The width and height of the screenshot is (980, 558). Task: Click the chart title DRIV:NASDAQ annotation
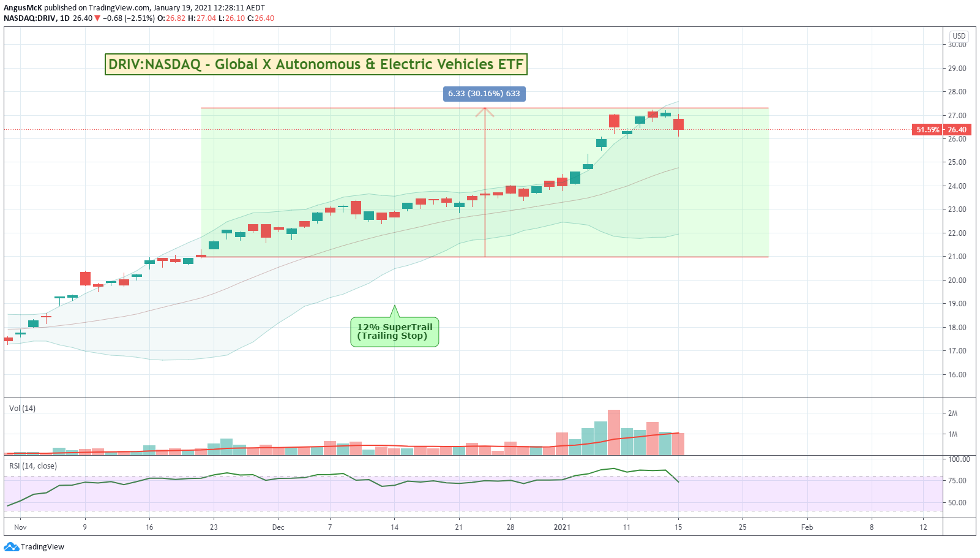pyautogui.click(x=316, y=64)
